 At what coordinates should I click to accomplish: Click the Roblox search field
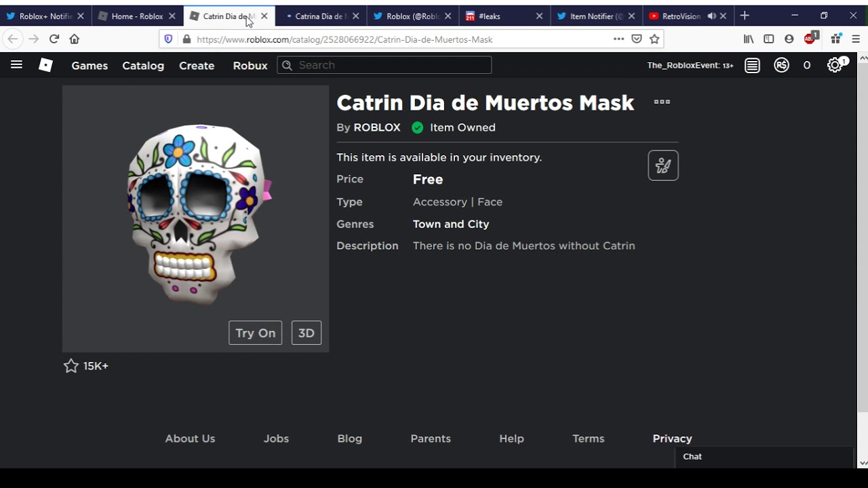click(x=384, y=65)
